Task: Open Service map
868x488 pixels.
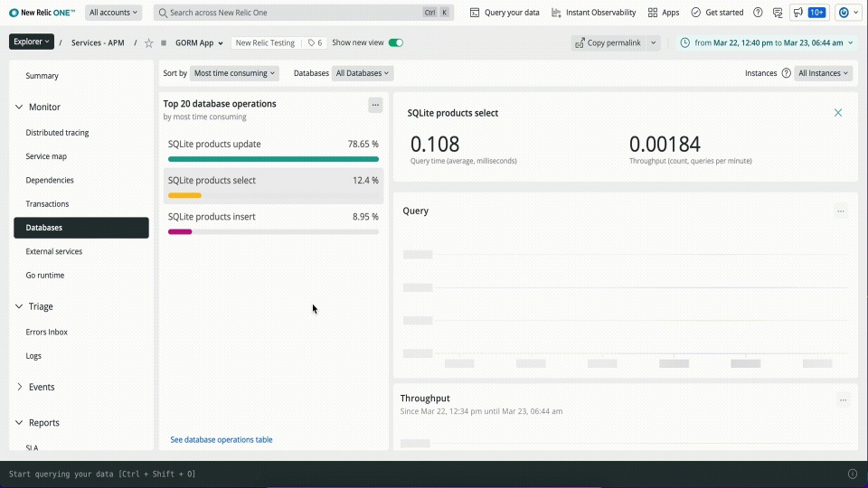Action: tap(46, 156)
